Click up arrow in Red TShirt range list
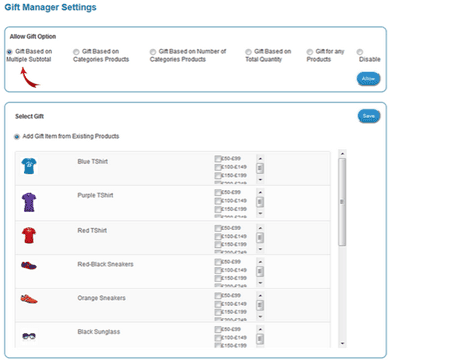470x360 pixels. 260,228
